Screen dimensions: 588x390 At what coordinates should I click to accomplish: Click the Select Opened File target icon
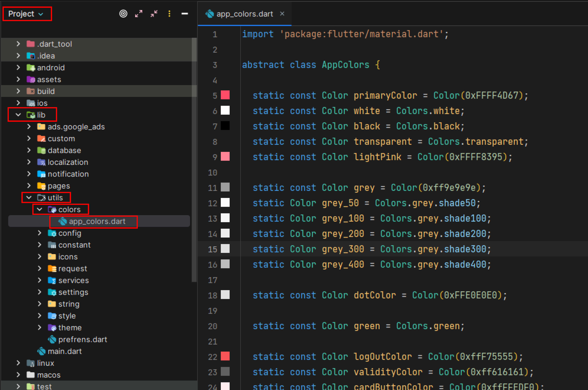(x=123, y=14)
